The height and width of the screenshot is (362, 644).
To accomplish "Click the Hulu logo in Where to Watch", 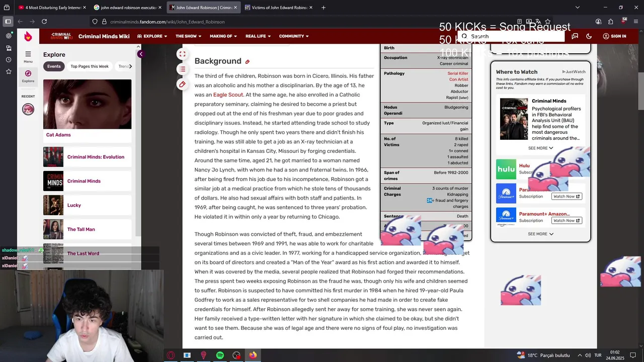I will tap(506, 169).
